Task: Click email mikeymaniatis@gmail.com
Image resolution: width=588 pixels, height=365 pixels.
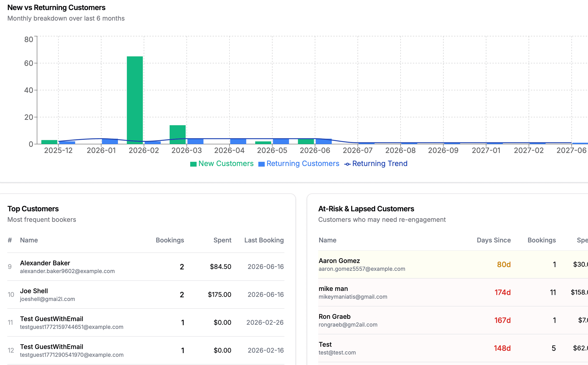Action: [x=353, y=297]
